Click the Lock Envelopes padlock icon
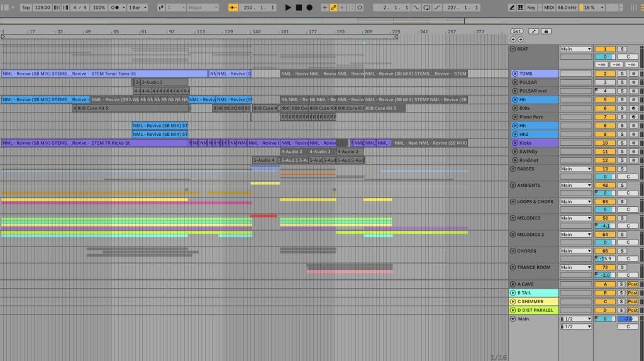 [x=546, y=31]
